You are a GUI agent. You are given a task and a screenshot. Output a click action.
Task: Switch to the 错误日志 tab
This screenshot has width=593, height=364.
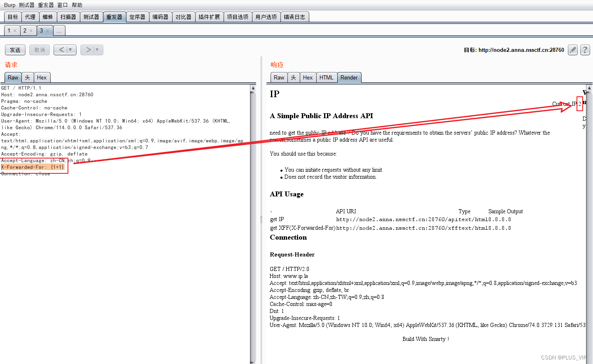coord(294,17)
